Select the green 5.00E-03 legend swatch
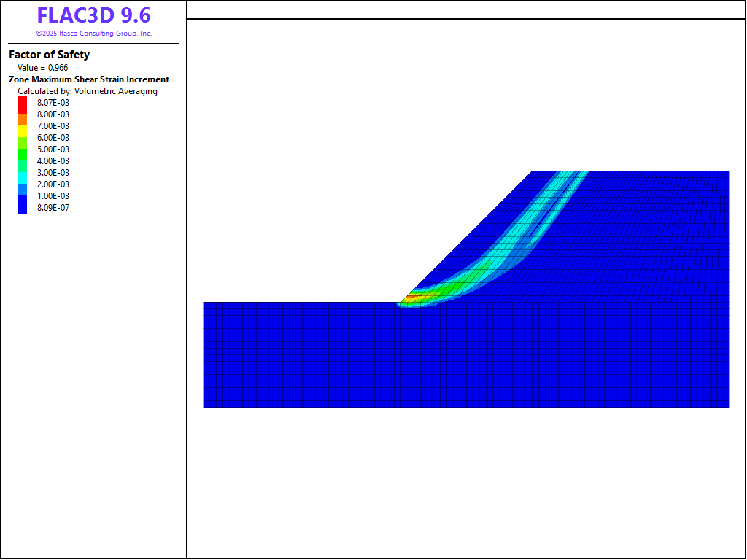Screen dimensions: 747x560 pos(22,149)
